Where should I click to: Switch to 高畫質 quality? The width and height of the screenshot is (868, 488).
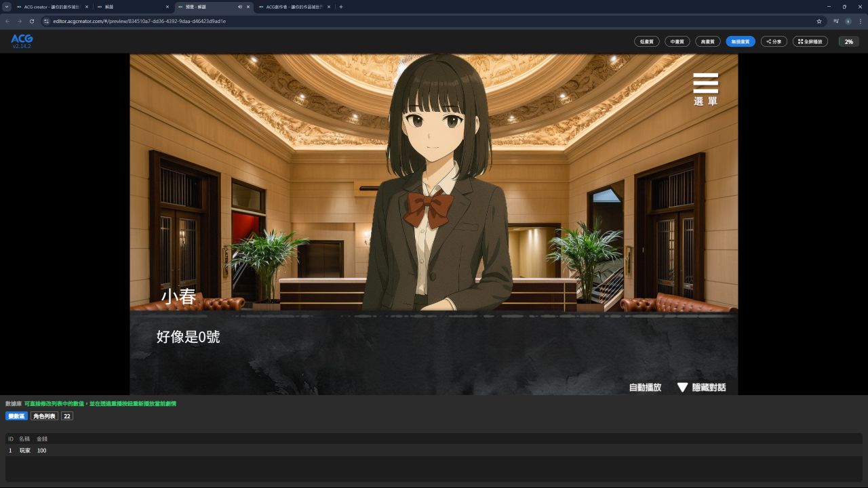[707, 41]
